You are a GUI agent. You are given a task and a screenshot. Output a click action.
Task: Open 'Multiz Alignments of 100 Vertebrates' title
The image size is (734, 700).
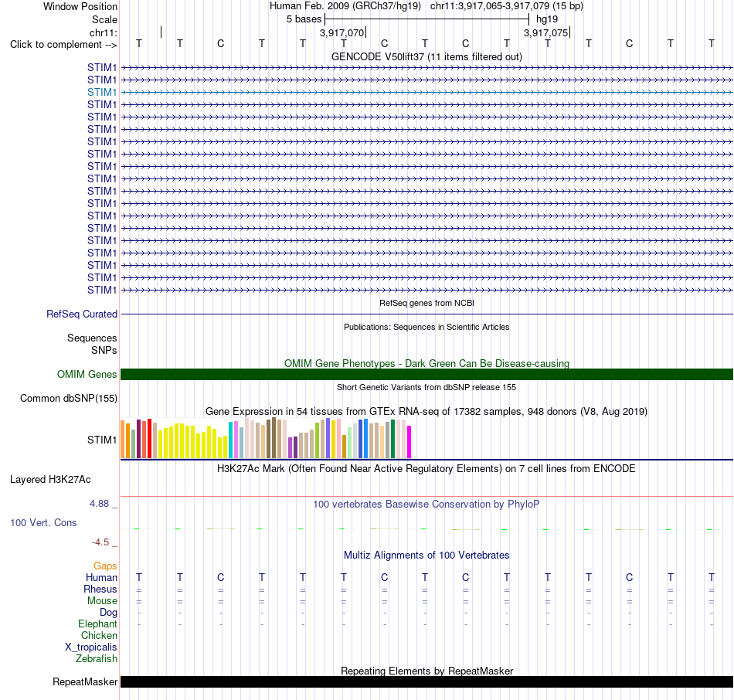(x=426, y=556)
